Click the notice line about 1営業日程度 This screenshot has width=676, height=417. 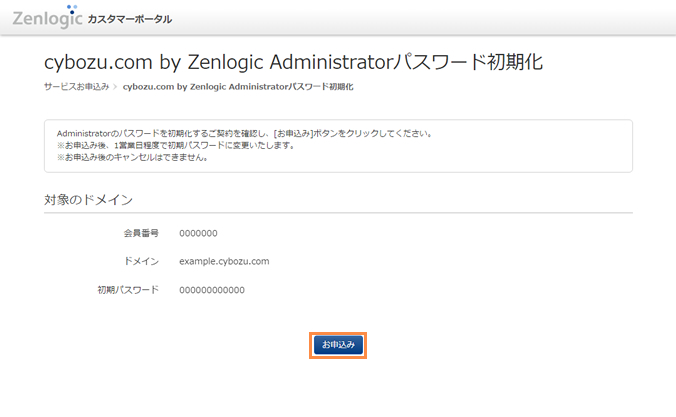(x=175, y=145)
